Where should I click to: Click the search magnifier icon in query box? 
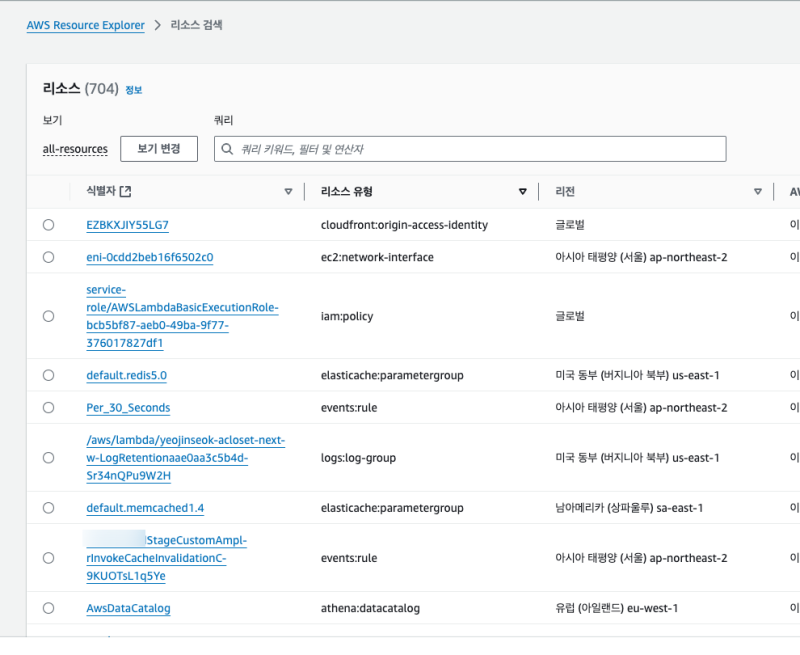(228, 149)
